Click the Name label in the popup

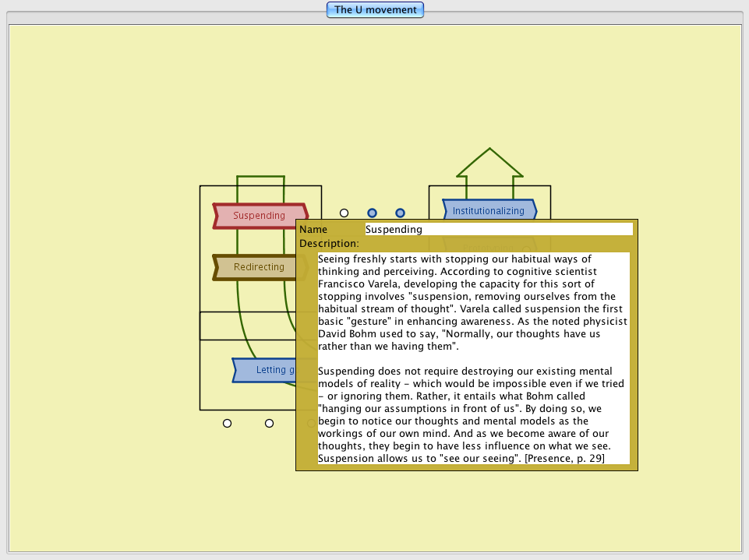click(313, 230)
